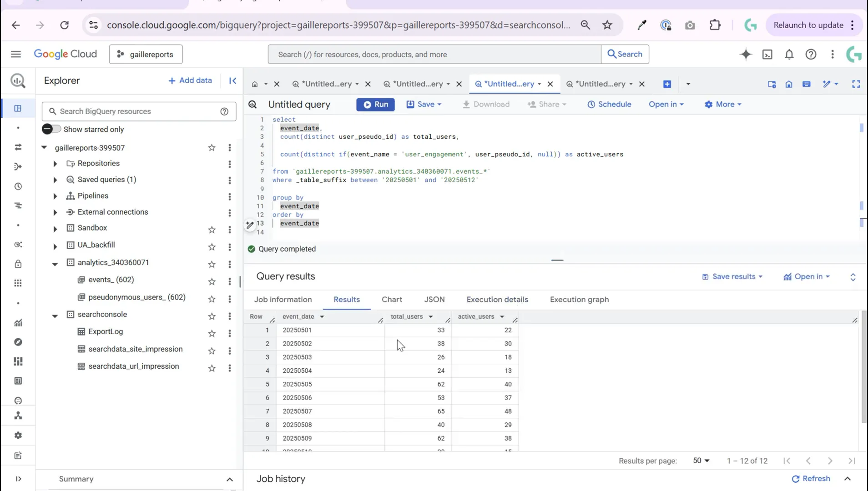Switch to Job information tab
The height and width of the screenshot is (491, 868).
point(283,300)
